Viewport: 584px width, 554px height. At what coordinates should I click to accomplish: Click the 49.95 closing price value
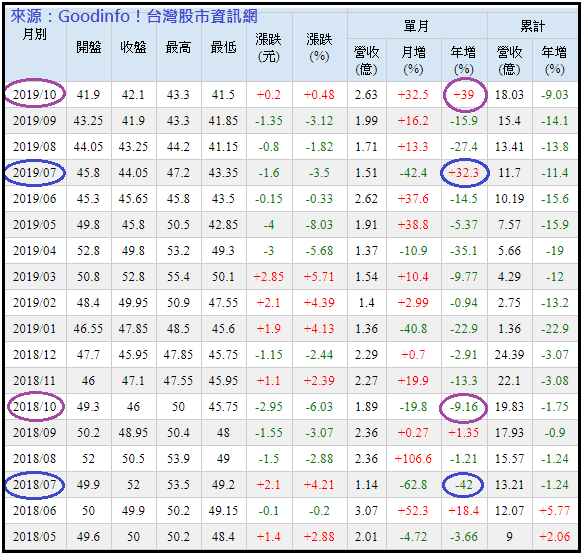pyautogui.click(x=133, y=303)
